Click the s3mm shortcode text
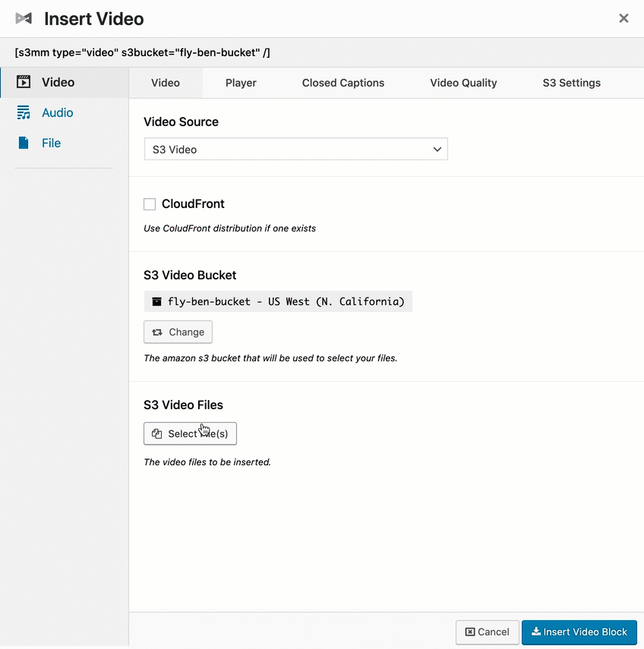The height and width of the screenshot is (649, 644). 143,52
